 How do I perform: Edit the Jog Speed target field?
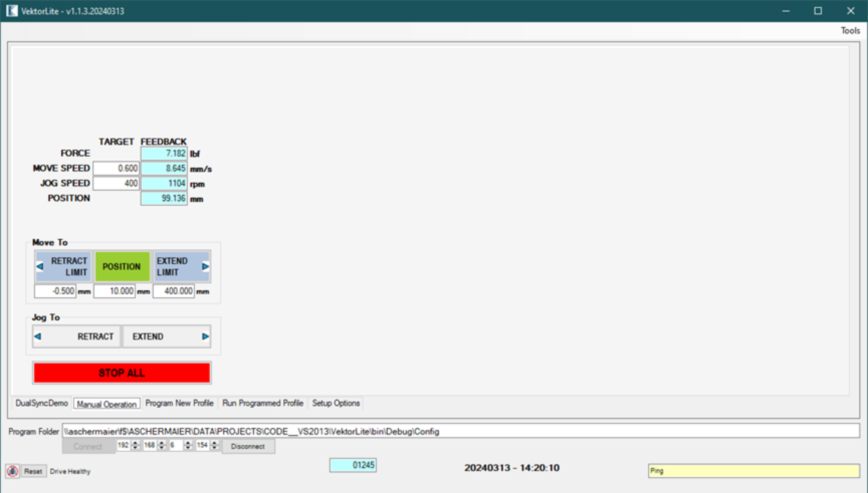click(x=116, y=183)
